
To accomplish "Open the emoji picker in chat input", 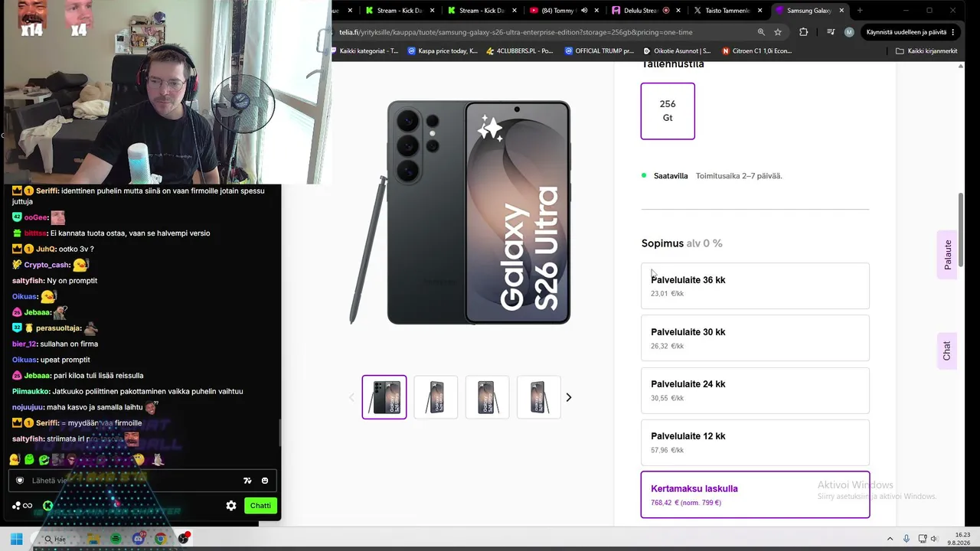I will point(265,481).
